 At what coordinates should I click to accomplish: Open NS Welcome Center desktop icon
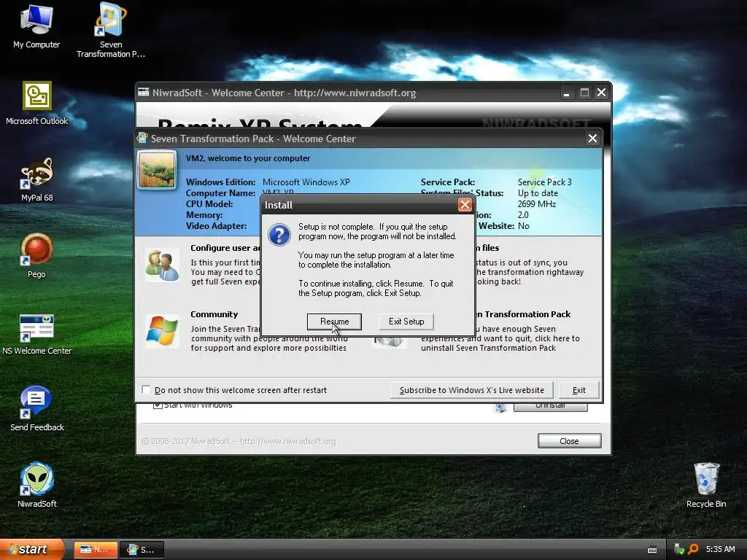(x=36, y=335)
